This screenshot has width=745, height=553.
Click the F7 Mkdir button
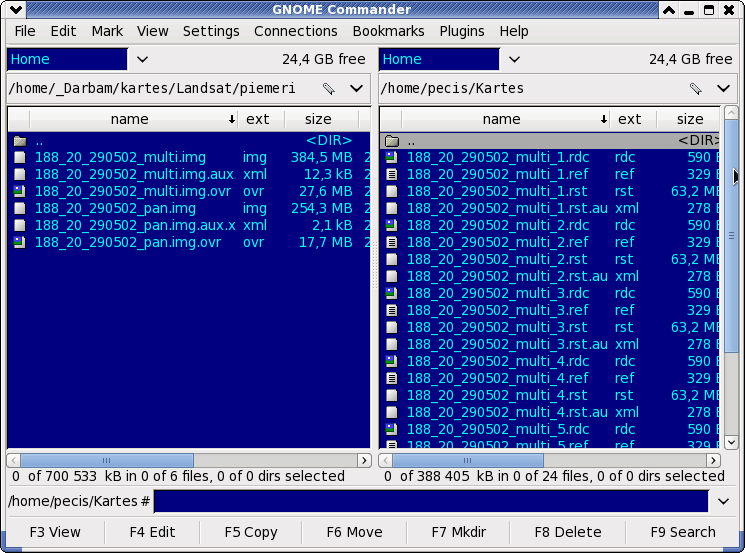pyautogui.click(x=458, y=532)
